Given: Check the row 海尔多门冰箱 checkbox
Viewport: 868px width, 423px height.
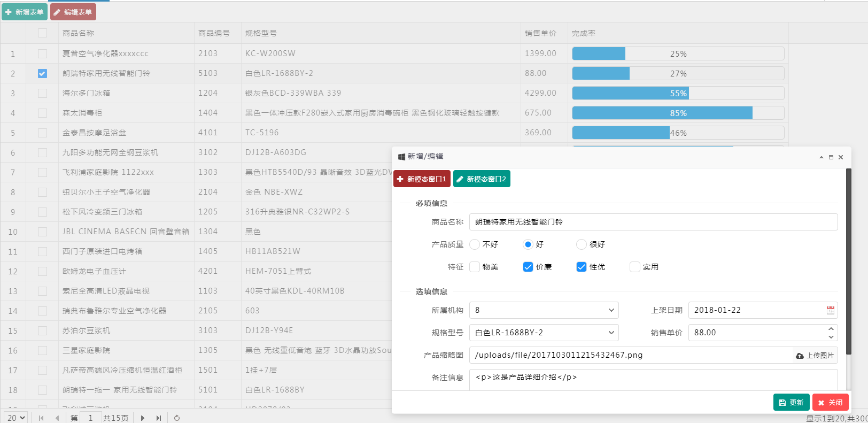Looking at the screenshot, I should (x=42, y=93).
